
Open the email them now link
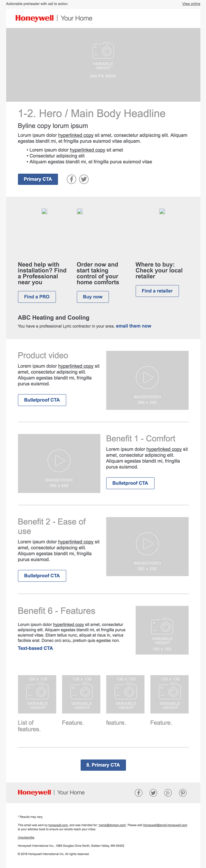134,326
